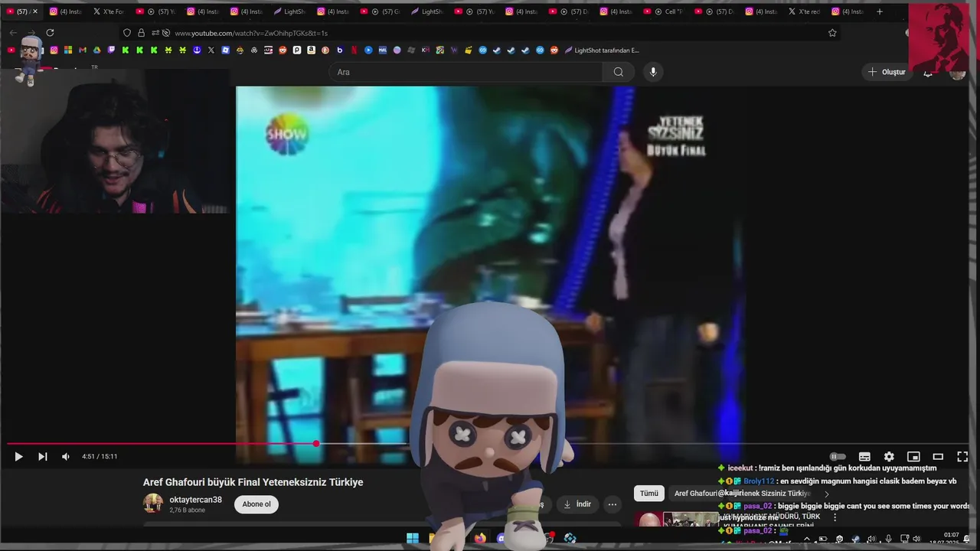Viewport: 980px width, 551px height.
Task: Toggle the autoplay switch
Action: (x=838, y=457)
